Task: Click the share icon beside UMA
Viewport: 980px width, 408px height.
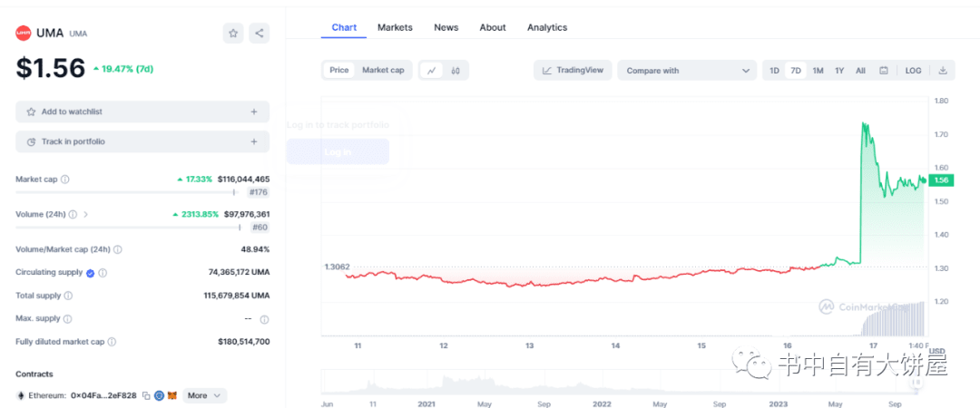Action: [x=260, y=34]
